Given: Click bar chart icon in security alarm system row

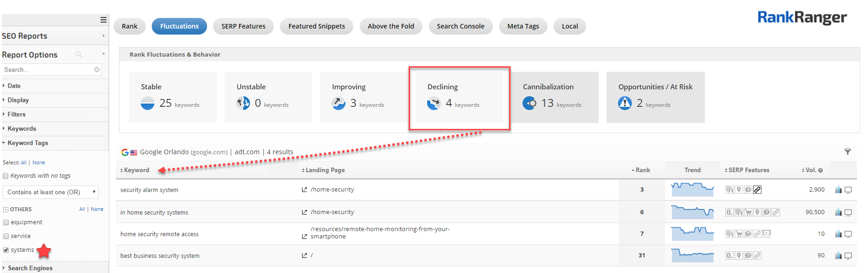Looking at the screenshot, I should pyautogui.click(x=838, y=190).
